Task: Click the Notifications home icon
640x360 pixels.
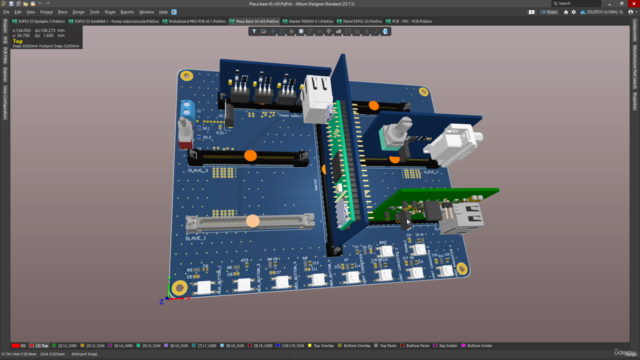Action: click(566, 12)
